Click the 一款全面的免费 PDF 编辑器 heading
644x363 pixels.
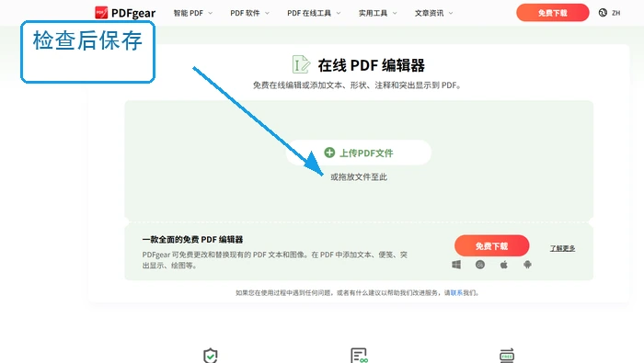(192, 240)
